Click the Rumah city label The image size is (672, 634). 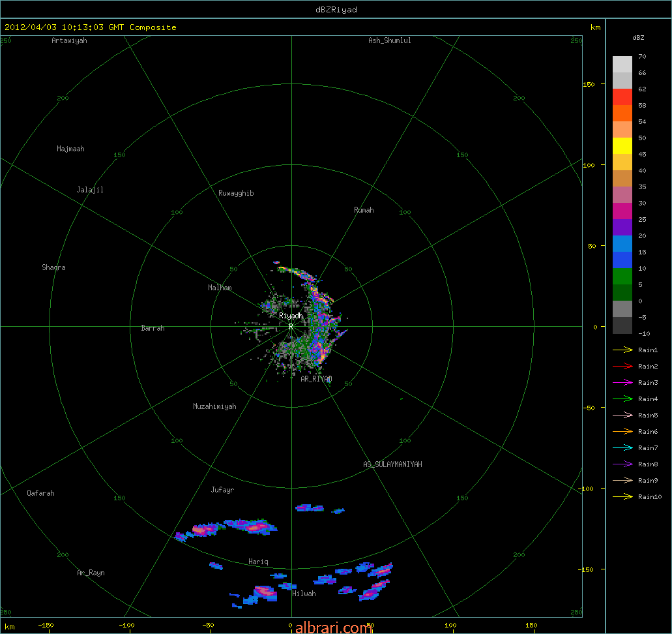pos(364,210)
